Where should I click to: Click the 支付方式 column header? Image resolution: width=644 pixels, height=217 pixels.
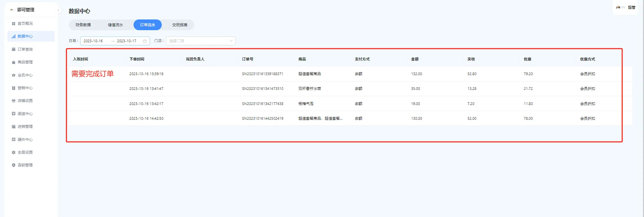[362, 59]
